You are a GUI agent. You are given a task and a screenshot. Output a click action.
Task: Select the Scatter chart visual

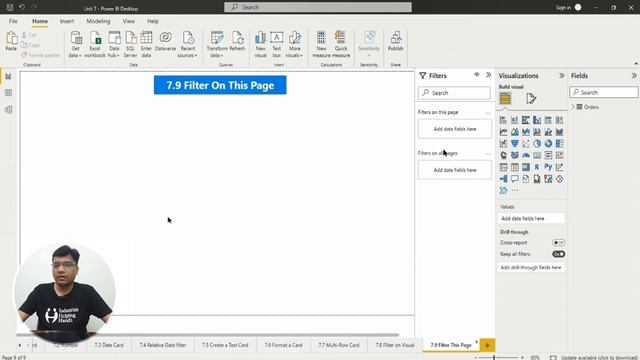(526, 144)
